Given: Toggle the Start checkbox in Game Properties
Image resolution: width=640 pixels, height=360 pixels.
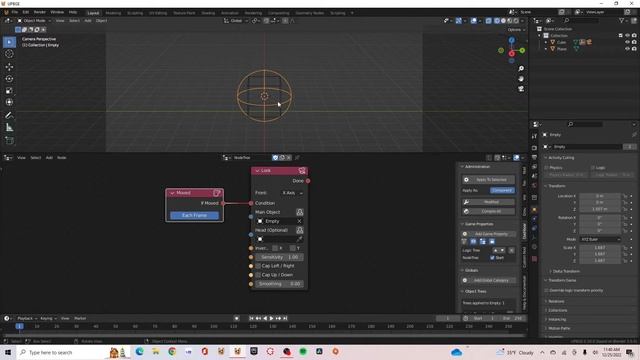Looking at the screenshot, I should 492,258.
